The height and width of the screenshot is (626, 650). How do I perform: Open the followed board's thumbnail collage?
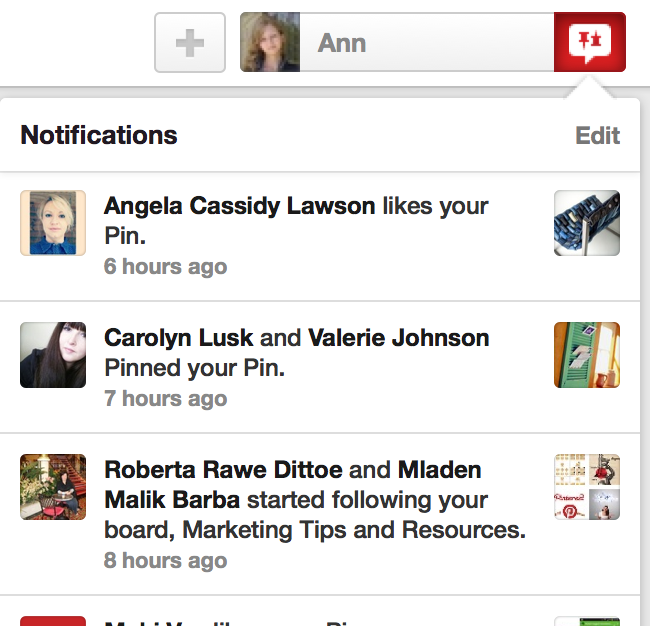587,487
